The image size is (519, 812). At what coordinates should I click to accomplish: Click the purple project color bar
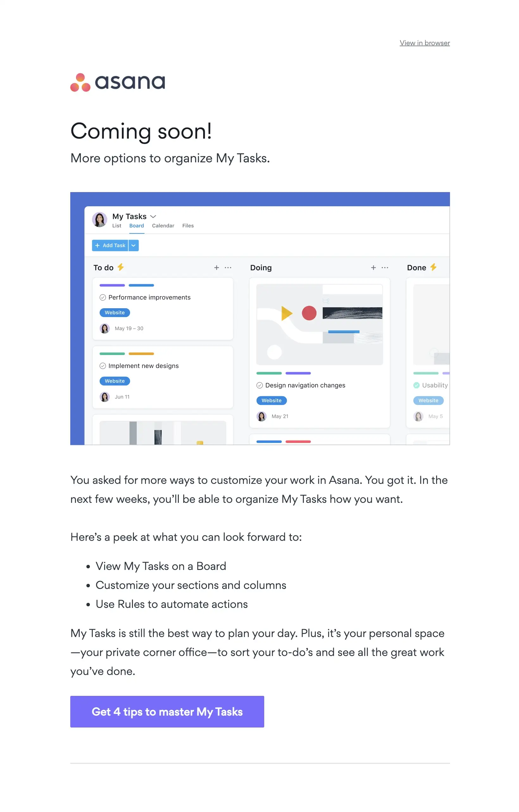[x=112, y=285]
